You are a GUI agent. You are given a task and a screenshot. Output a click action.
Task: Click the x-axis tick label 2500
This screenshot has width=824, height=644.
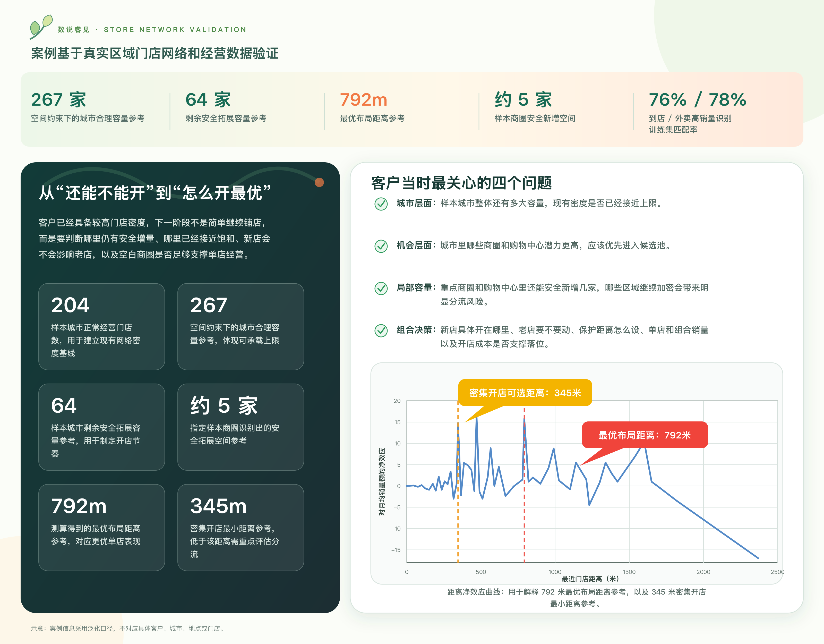pyautogui.click(x=777, y=572)
